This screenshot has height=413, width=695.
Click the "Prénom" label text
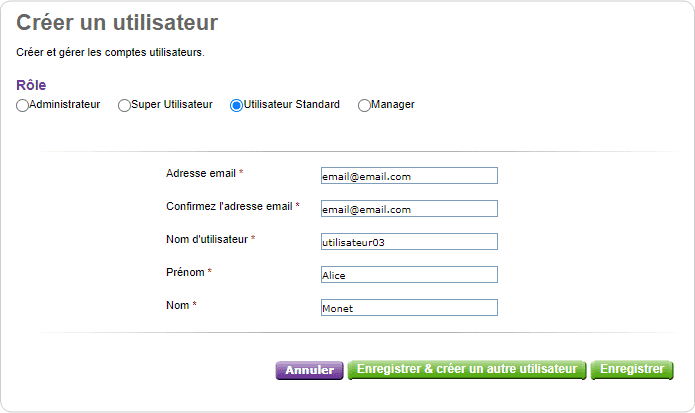185,272
